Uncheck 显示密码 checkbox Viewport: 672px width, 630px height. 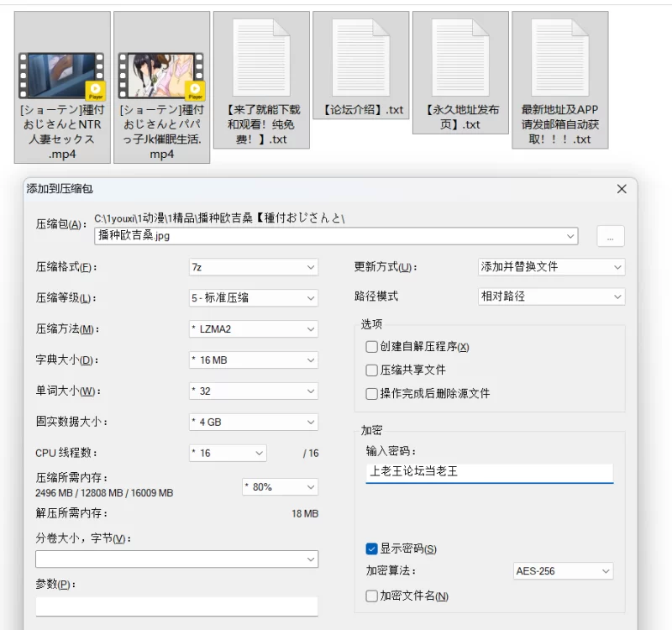tap(371, 549)
